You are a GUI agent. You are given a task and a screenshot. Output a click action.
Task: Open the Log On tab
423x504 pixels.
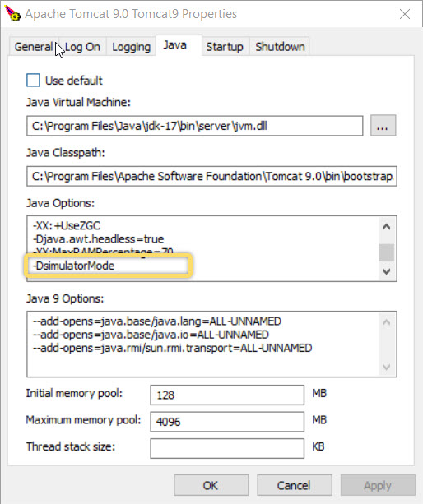pos(82,47)
